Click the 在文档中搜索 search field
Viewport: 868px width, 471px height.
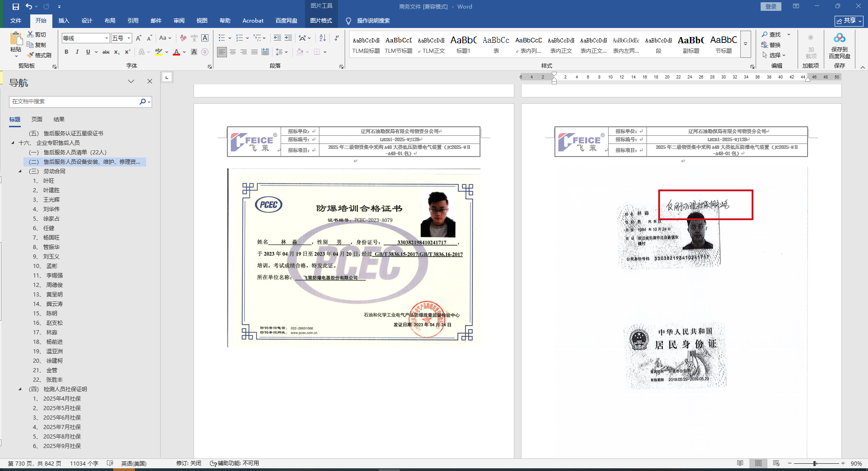tap(74, 102)
